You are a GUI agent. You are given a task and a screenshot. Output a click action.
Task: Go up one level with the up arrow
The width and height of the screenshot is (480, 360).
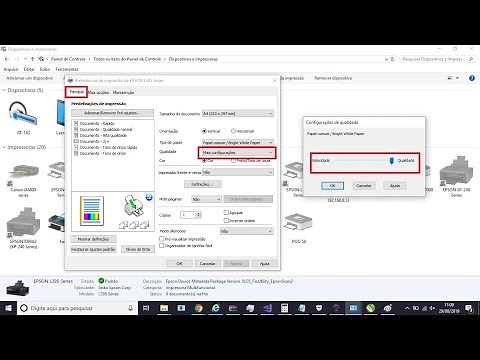(32, 59)
